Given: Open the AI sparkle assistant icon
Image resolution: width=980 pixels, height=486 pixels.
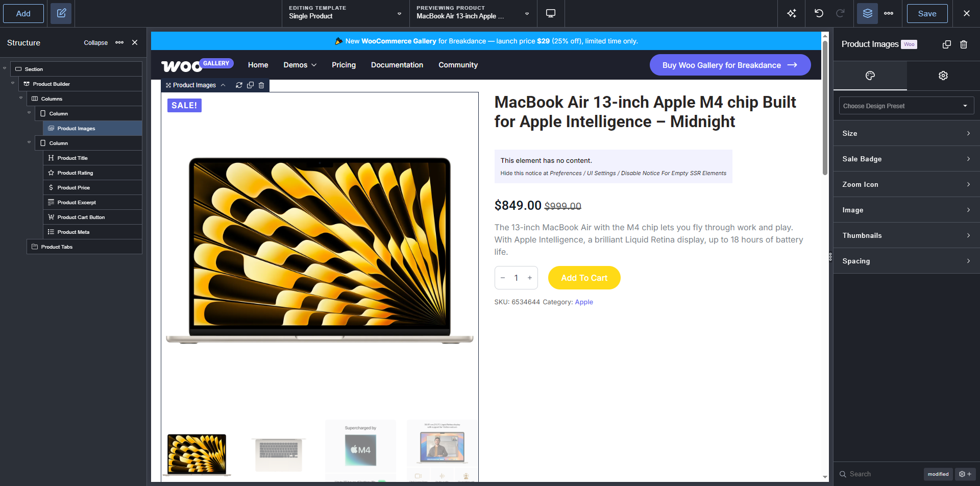Looking at the screenshot, I should point(792,13).
